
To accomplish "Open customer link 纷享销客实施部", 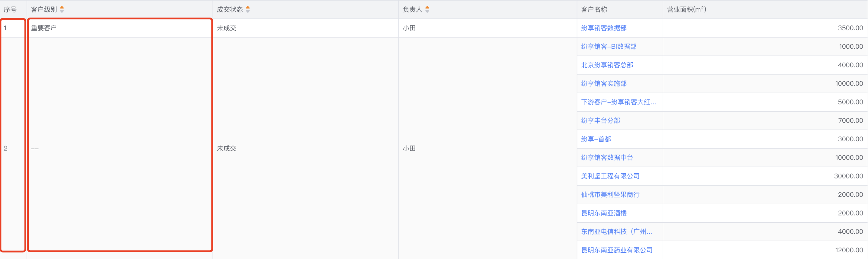I will pos(604,84).
